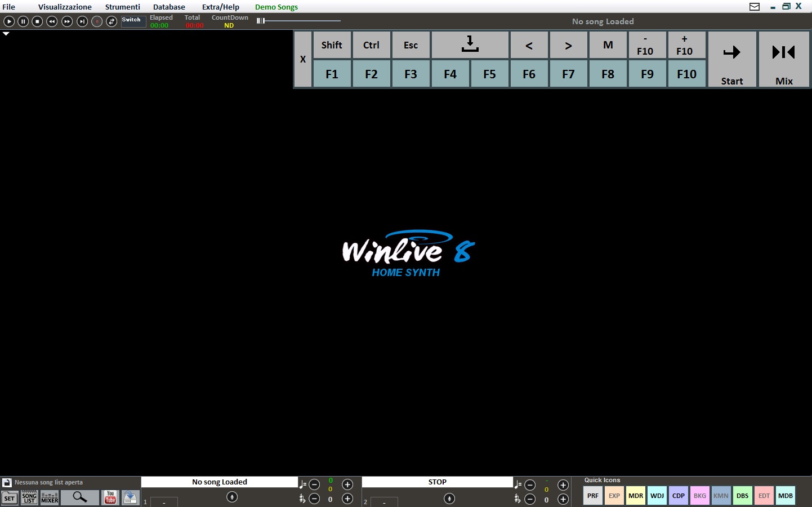Click the Switch button in transport bar
Viewport: 812px width, 507px height.
point(133,21)
